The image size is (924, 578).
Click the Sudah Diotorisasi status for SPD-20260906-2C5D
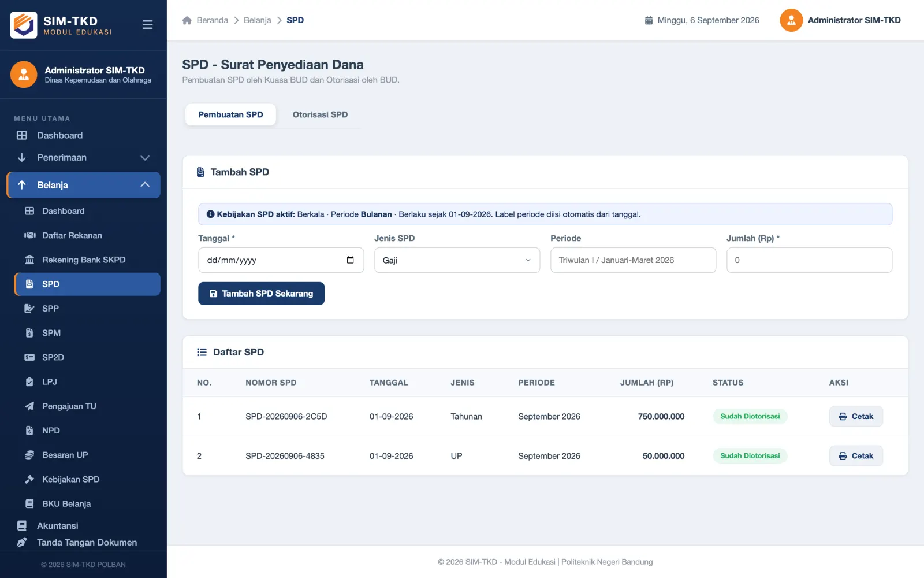click(750, 416)
